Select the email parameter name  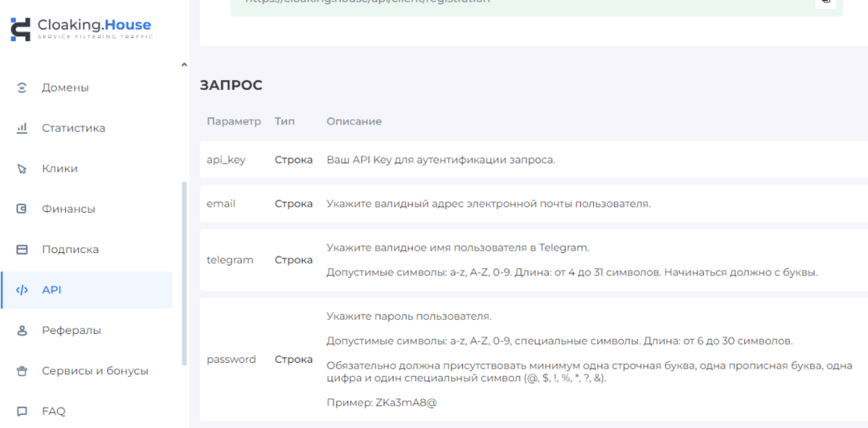pyautogui.click(x=221, y=204)
